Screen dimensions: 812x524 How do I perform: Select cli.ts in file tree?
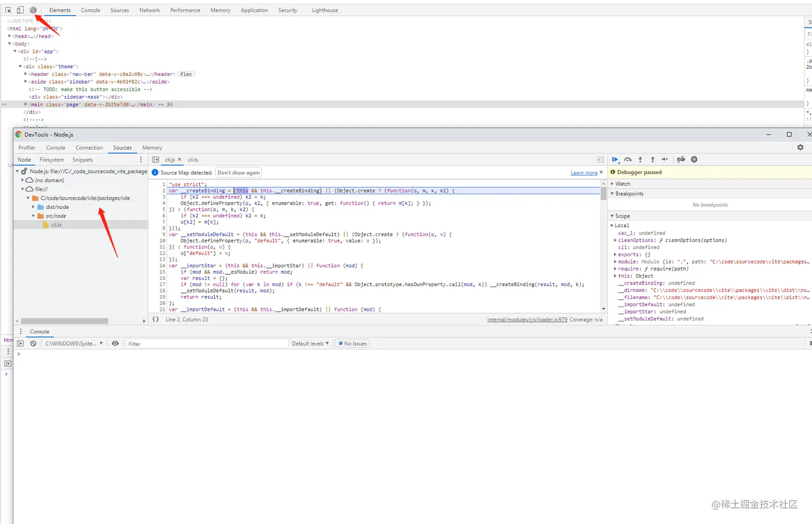56,225
